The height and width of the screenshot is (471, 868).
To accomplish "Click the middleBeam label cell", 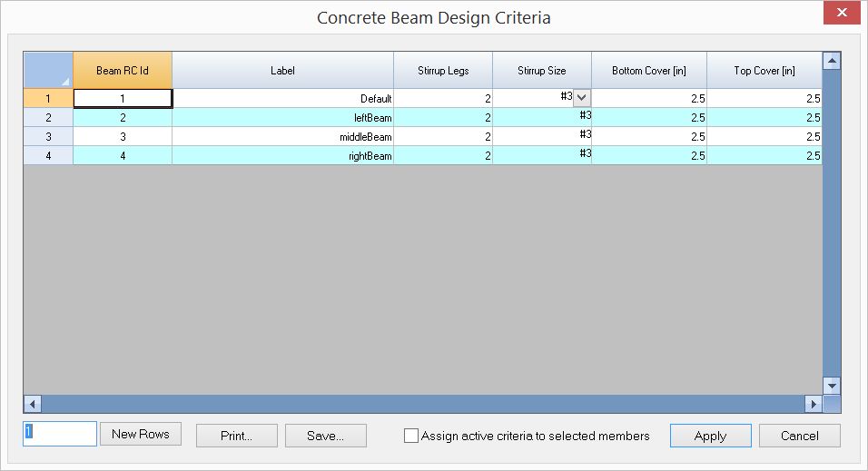I will coord(283,137).
